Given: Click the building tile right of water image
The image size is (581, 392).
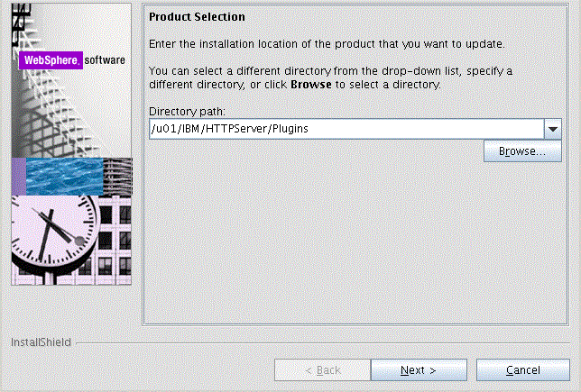Looking at the screenshot, I should 115,176.
